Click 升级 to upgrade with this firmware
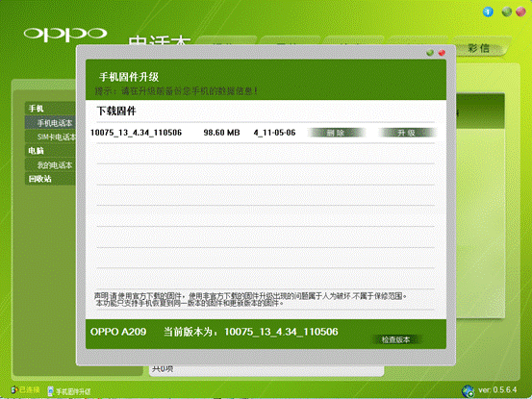This screenshot has width=532, height=399. [x=407, y=133]
